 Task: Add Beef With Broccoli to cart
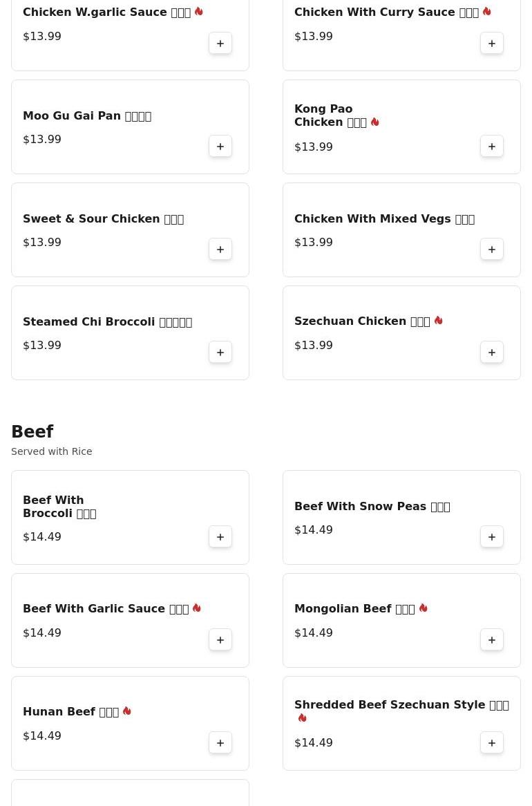(220, 536)
